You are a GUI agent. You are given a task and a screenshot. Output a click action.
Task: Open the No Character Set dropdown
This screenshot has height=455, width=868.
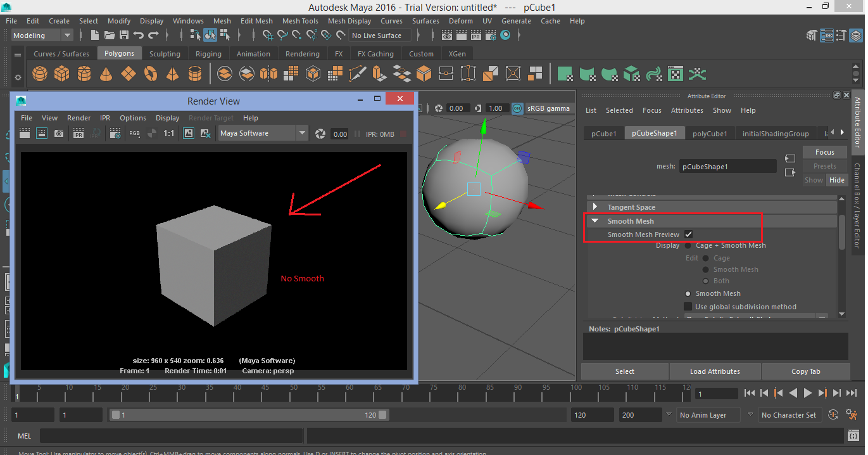point(789,415)
